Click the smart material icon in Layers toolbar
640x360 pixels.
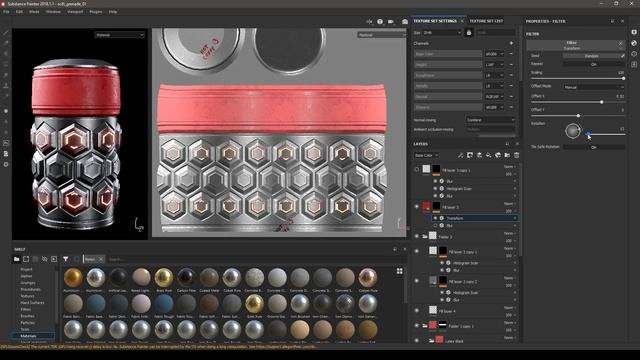(x=498, y=155)
